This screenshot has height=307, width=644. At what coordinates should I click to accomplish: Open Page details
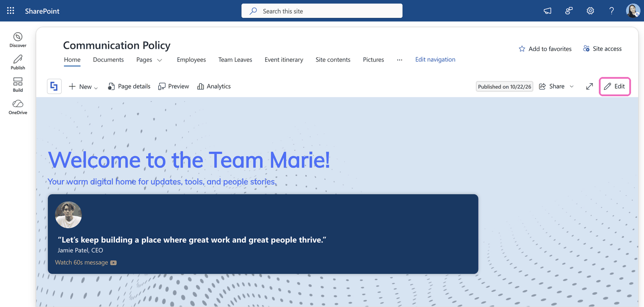point(129,86)
